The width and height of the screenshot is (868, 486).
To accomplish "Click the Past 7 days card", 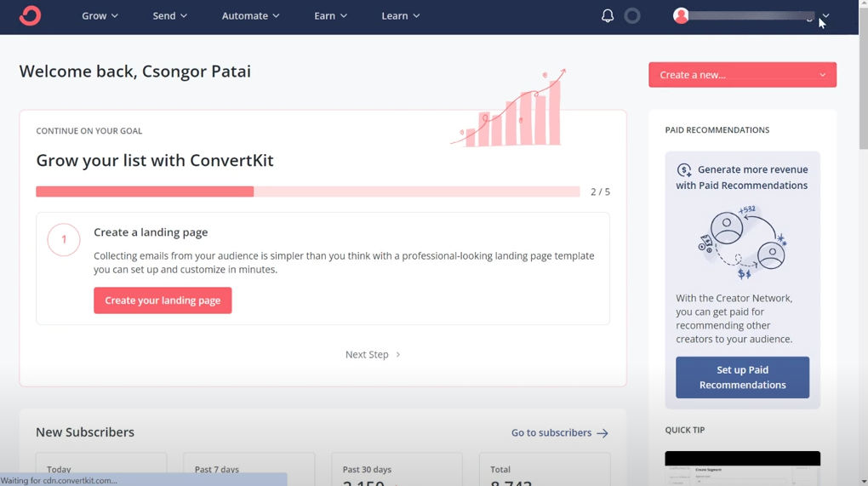I will tap(249, 469).
